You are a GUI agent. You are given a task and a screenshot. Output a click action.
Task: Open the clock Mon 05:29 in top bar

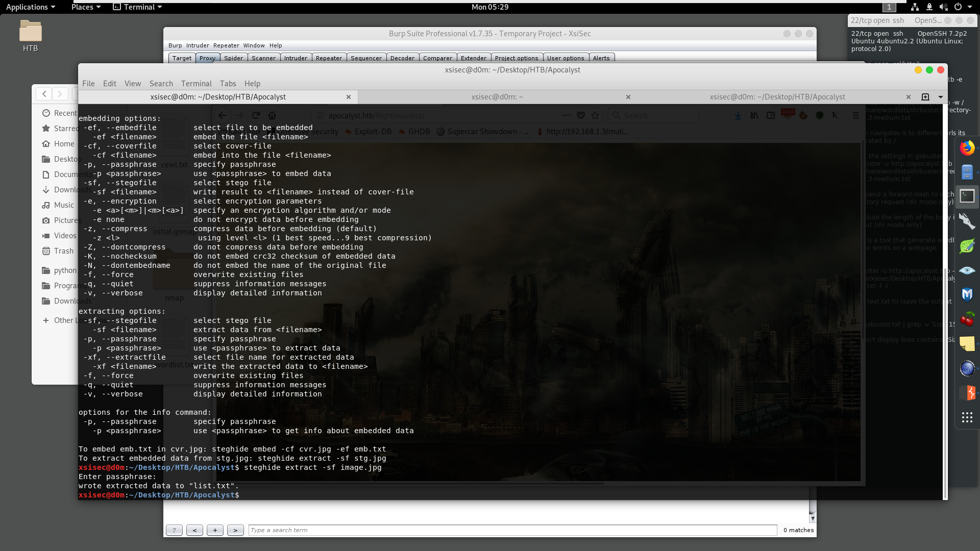[490, 7]
